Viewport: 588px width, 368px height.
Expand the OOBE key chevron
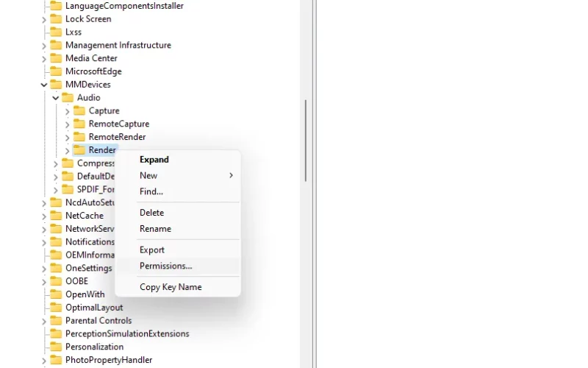point(44,282)
